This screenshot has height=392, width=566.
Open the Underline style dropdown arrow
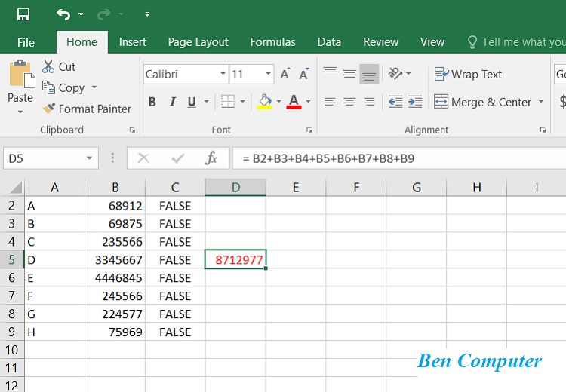[x=207, y=102]
